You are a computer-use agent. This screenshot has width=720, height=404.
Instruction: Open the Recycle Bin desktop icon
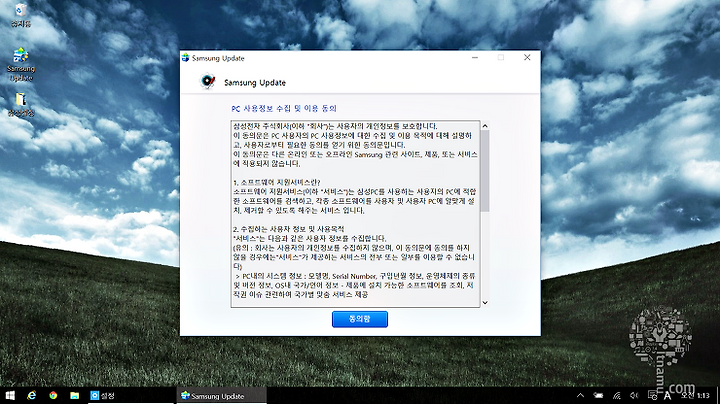tap(21, 14)
